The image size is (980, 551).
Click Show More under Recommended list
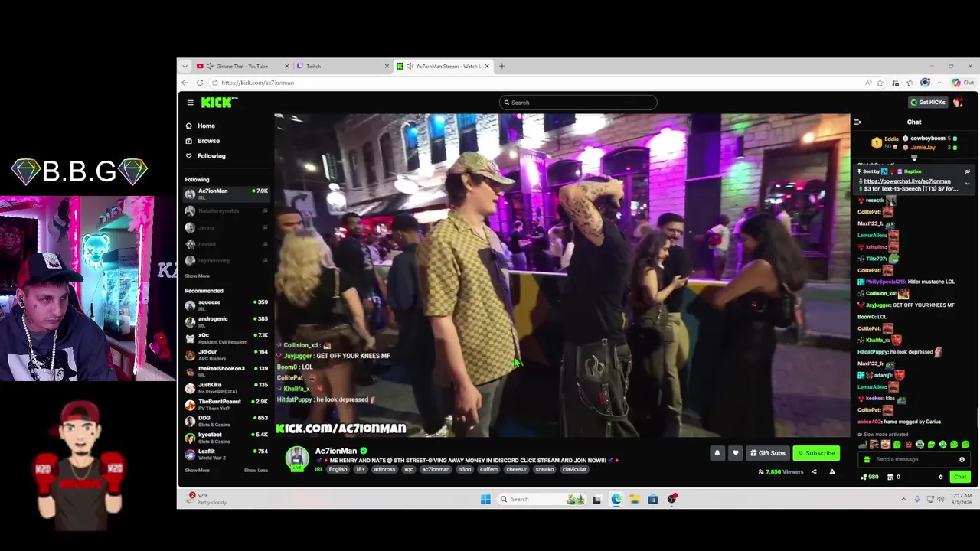(197, 471)
